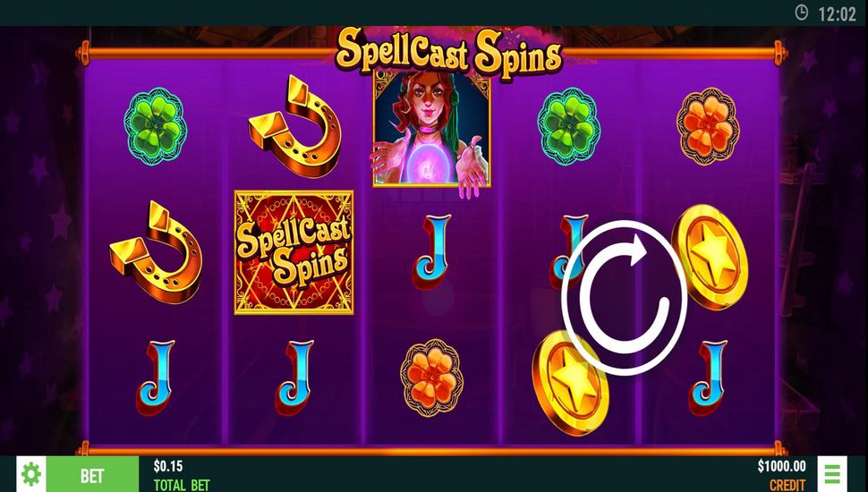Screen dimensions: 868x492
Task: Click the green BET button
Action: [x=92, y=474]
